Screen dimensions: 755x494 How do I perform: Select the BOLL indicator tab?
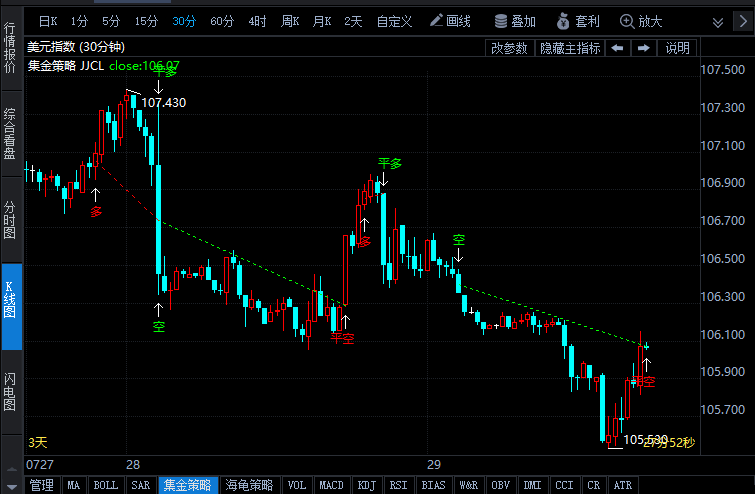pyautogui.click(x=105, y=485)
